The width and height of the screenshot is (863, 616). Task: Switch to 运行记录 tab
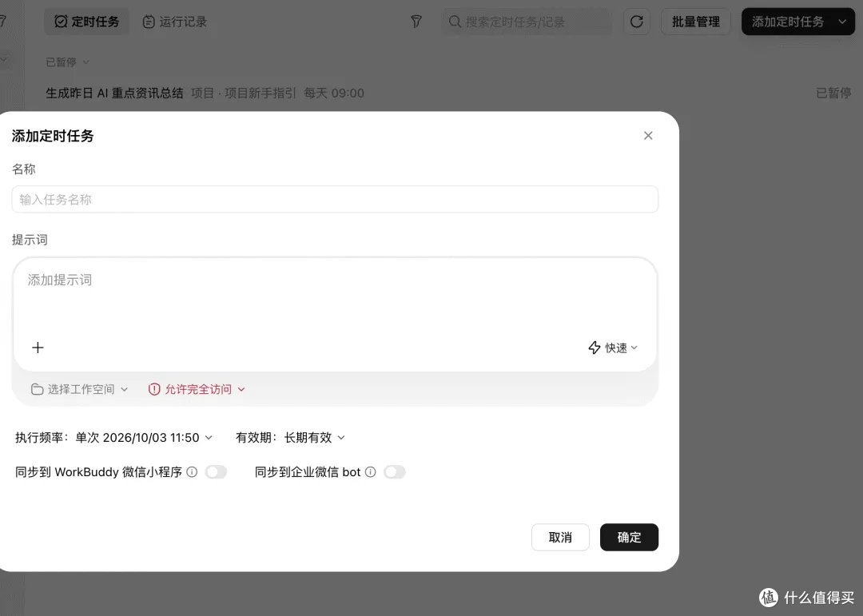click(x=174, y=22)
